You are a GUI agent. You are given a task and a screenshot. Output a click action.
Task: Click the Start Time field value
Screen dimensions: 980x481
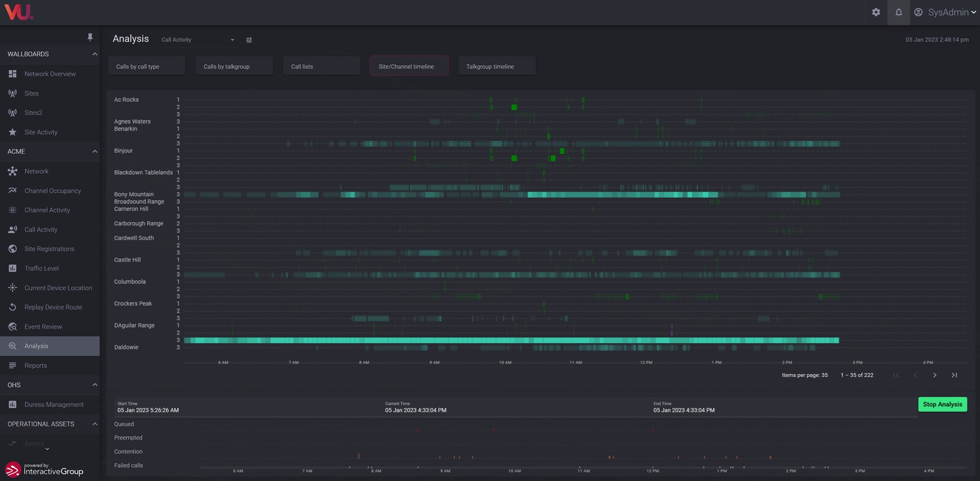click(x=148, y=410)
